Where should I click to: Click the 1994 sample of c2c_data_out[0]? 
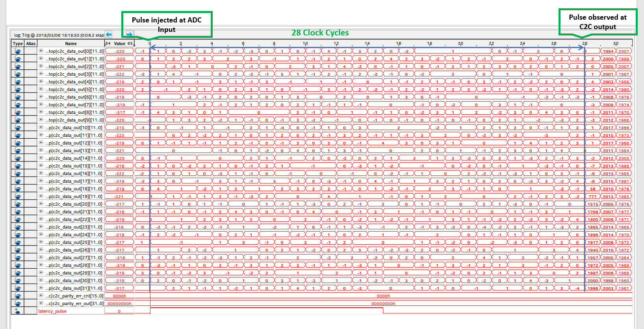[x=608, y=51]
